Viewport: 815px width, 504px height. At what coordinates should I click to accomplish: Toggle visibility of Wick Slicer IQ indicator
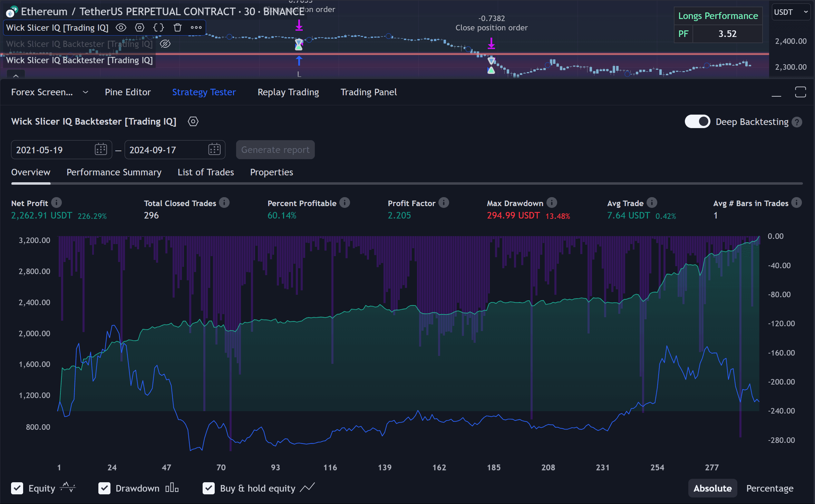(121, 28)
